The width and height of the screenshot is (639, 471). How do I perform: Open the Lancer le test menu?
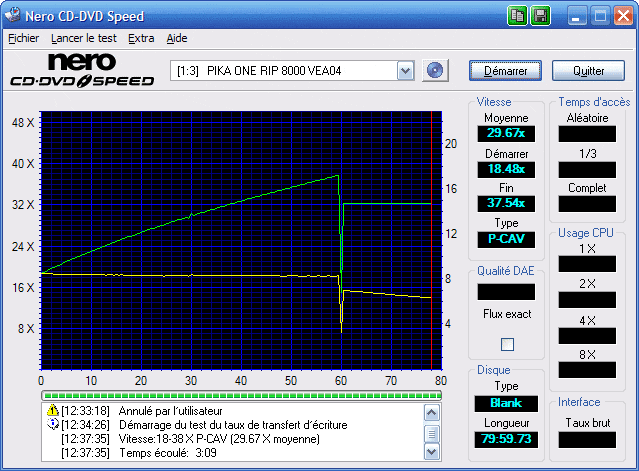point(84,38)
